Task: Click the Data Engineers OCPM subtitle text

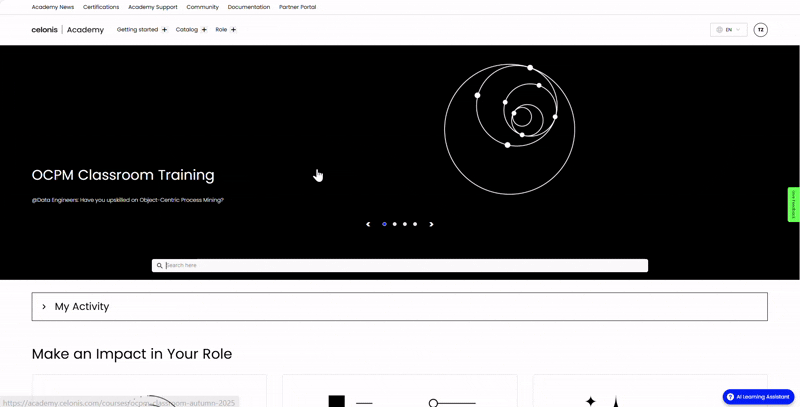Action: pos(128,200)
